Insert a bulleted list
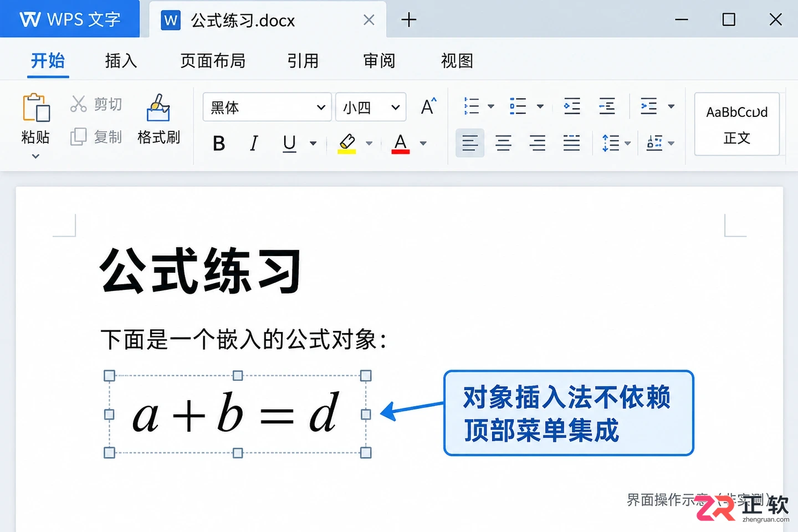This screenshot has width=798, height=532. 518,106
